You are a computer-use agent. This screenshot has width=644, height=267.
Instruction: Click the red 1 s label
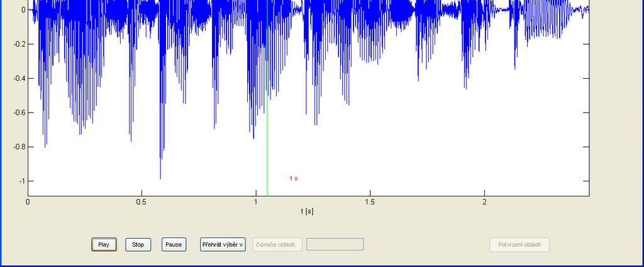coord(294,178)
